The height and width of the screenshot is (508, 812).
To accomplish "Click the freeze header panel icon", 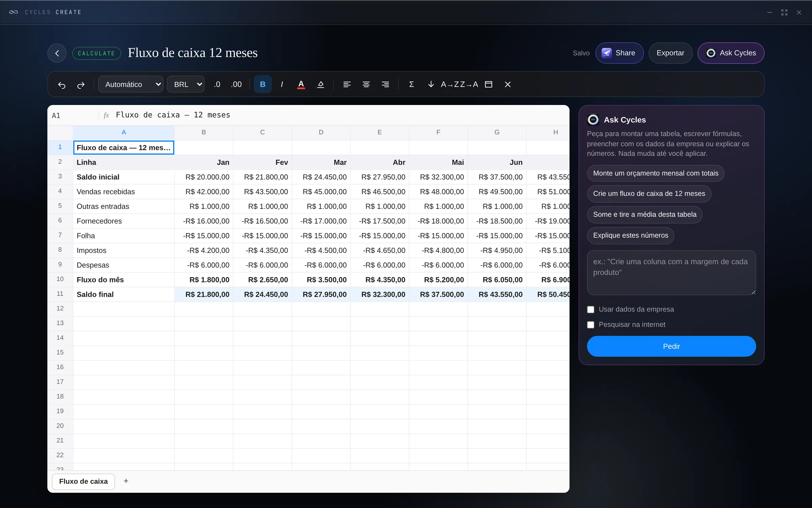I will (x=489, y=84).
